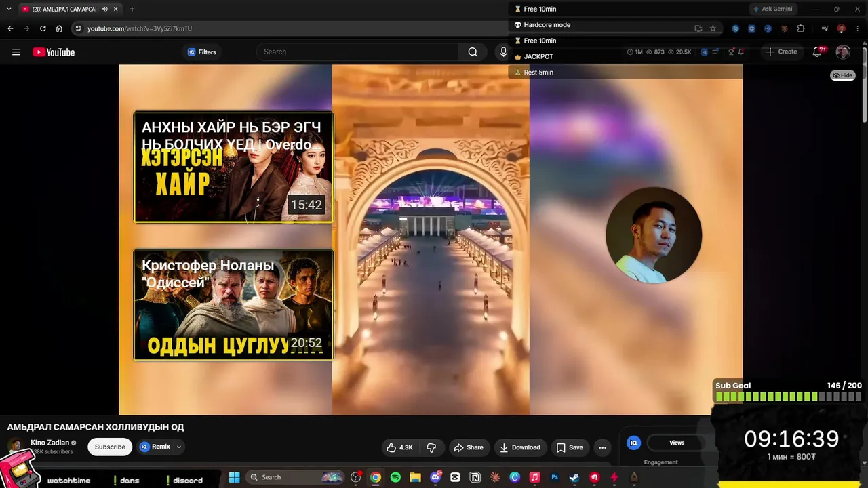Open vidIQ Filters button

[x=202, y=52]
